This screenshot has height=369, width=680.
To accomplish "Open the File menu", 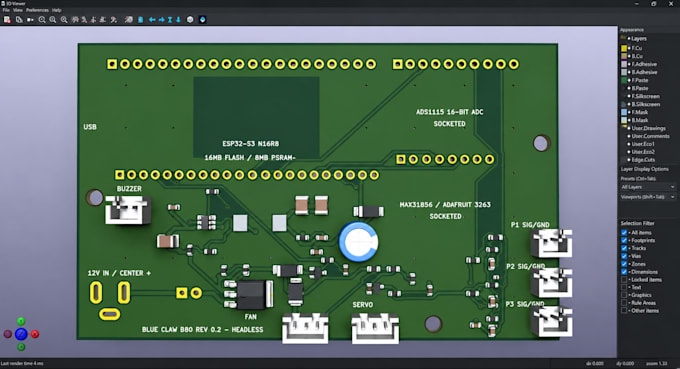I will click(6, 10).
